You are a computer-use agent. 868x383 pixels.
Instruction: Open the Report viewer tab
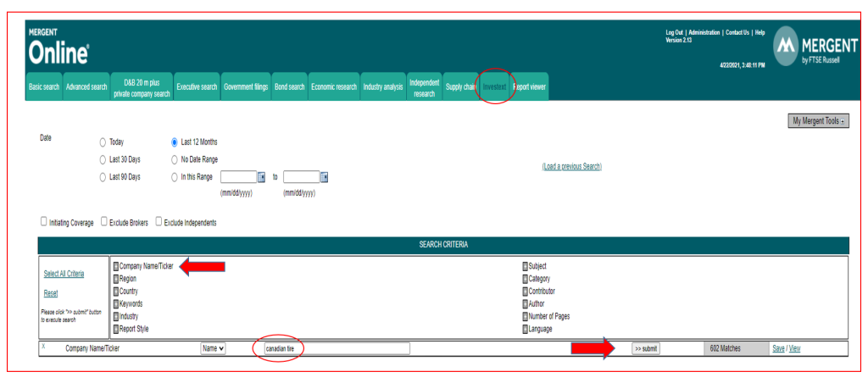click(x=530, y=87)
